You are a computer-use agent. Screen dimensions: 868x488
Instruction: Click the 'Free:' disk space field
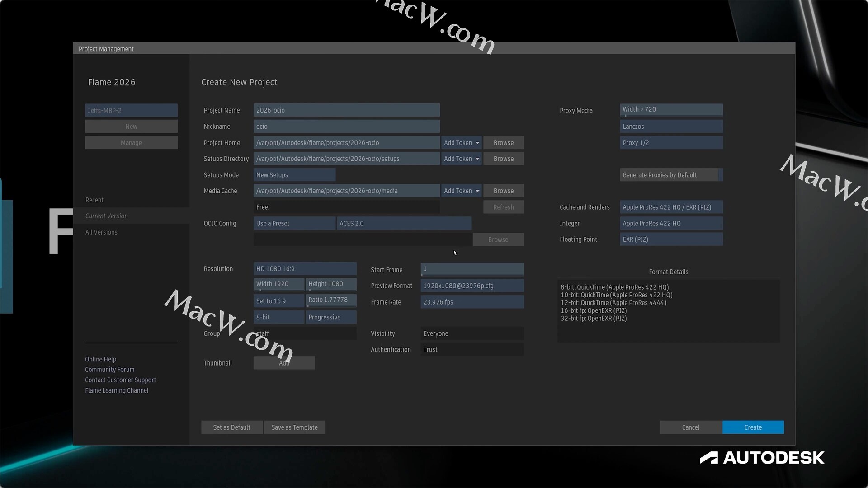[346, 207]
